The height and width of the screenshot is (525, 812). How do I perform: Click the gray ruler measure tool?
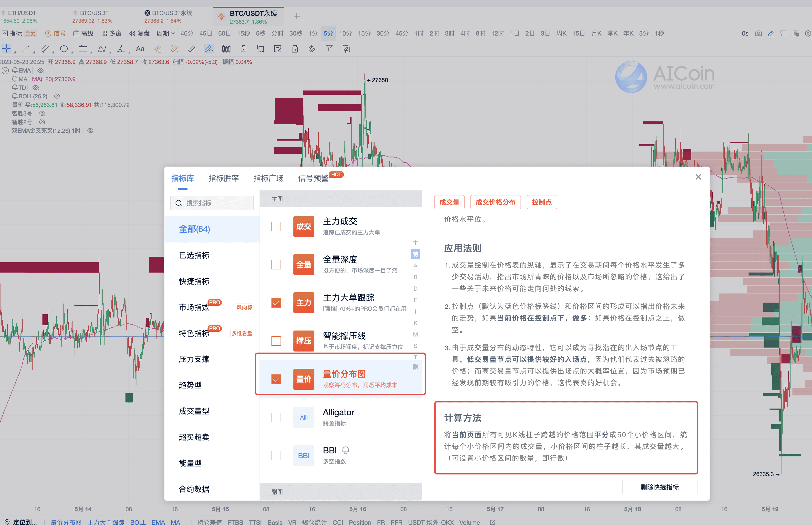[192, 49]
